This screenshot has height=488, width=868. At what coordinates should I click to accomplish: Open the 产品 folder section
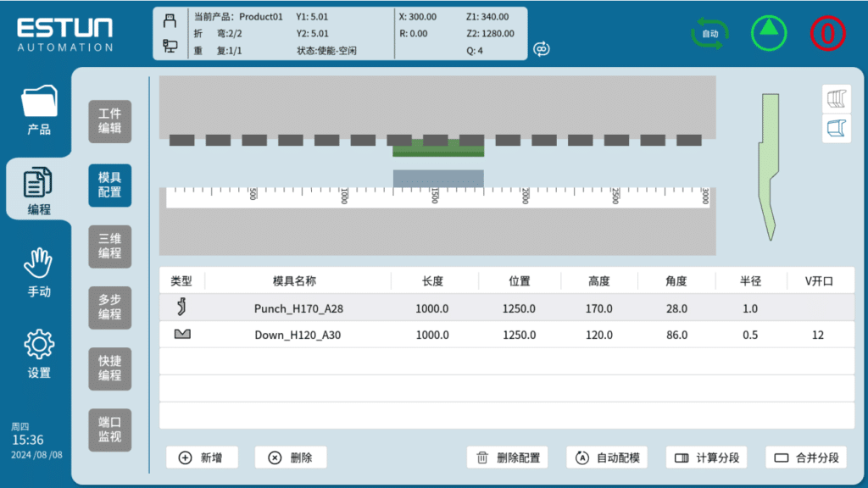pos(39,109)
